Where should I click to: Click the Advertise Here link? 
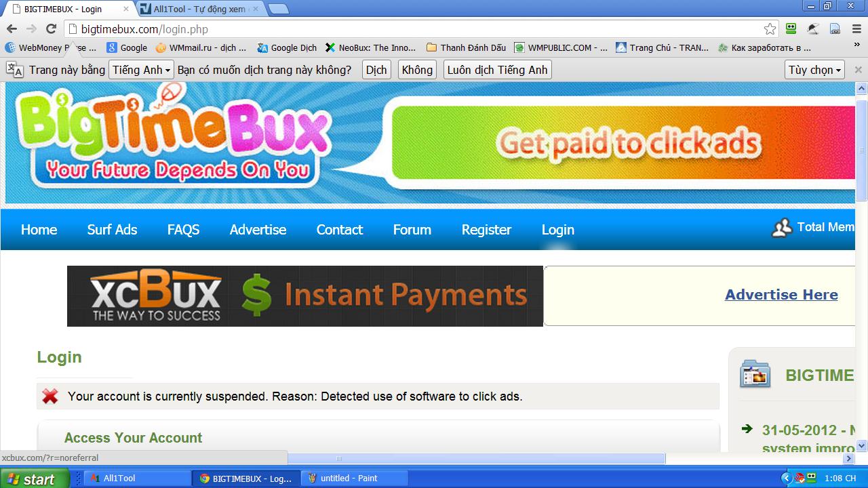[x=781, y=295]
